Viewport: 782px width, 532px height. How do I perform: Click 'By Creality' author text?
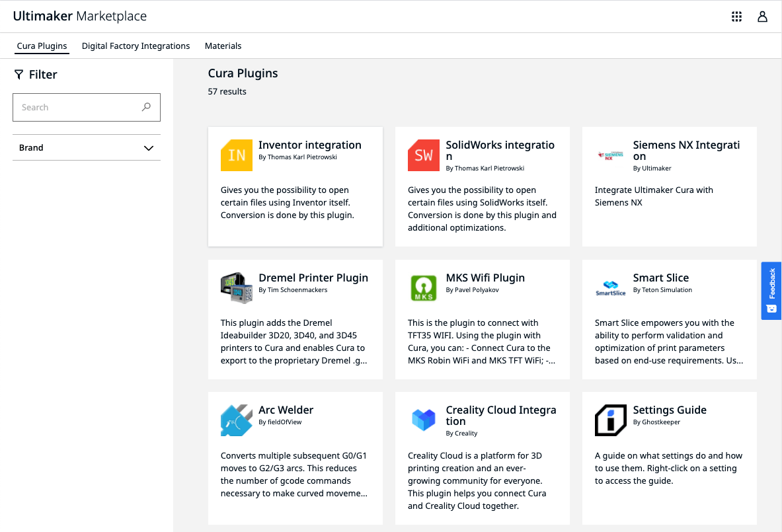coord(461,434)
